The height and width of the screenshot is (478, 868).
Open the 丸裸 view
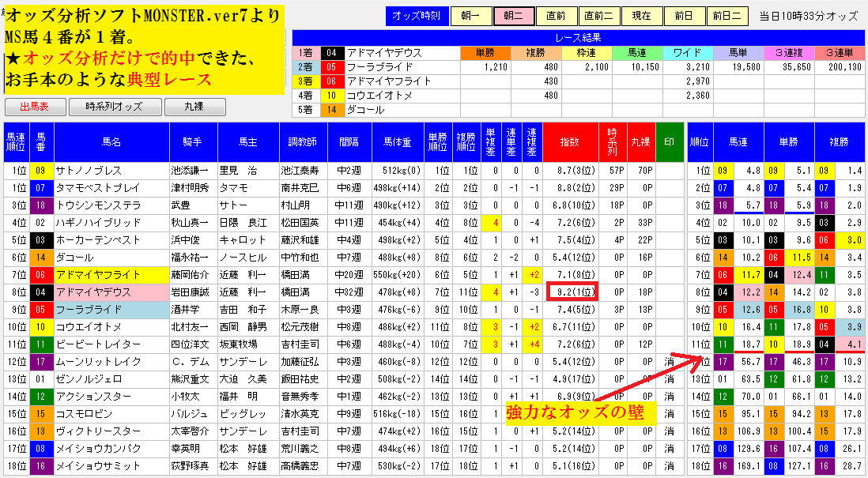pyautogui.click(x=194, y=107)
